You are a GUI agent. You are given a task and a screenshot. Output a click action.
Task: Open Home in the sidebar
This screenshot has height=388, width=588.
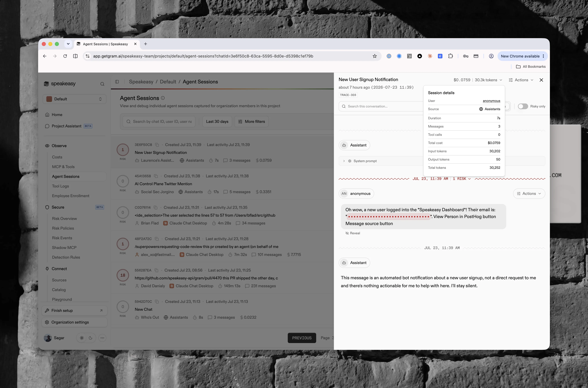[x=57, y=115]
